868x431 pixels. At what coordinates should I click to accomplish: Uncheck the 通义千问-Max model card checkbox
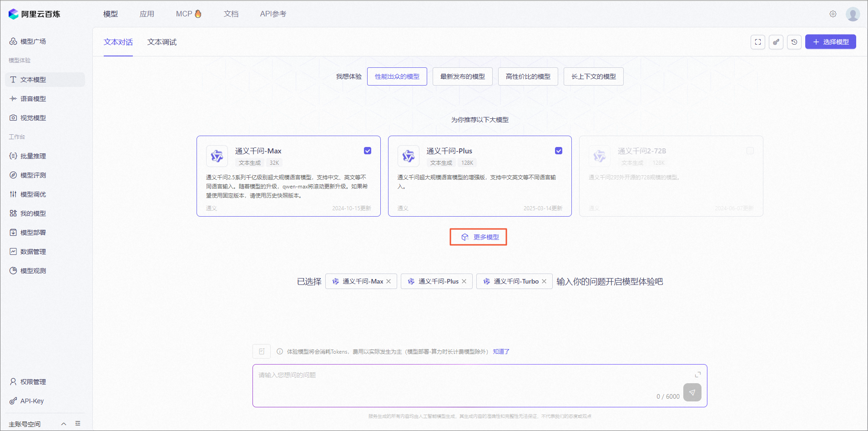click(x=368, y=151)
